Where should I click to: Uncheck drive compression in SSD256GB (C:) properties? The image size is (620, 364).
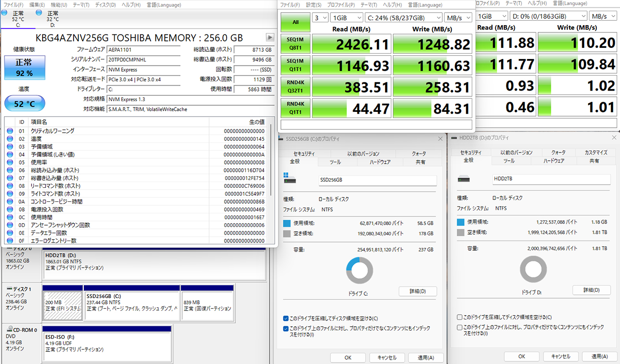point(286,318)
